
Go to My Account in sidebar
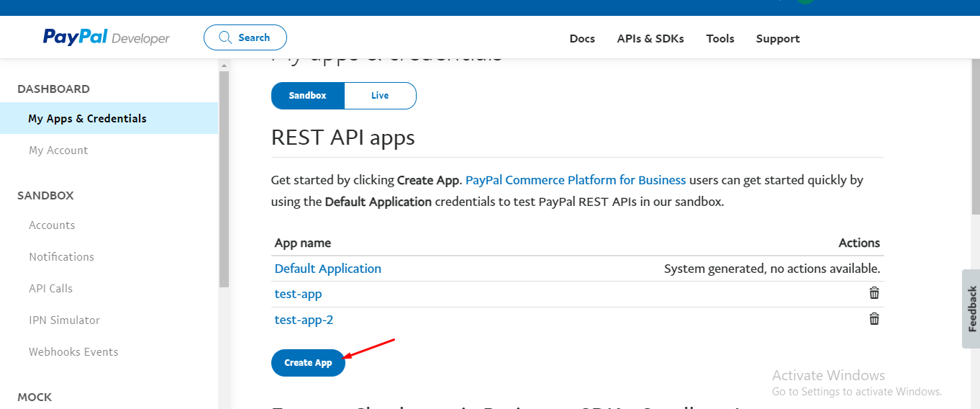tap(58, 150)
